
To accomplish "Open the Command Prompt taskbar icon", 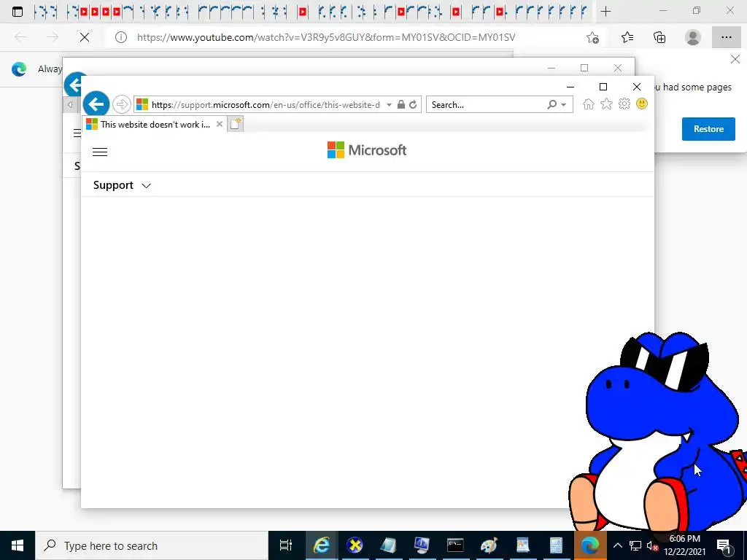I will point(455,545).
